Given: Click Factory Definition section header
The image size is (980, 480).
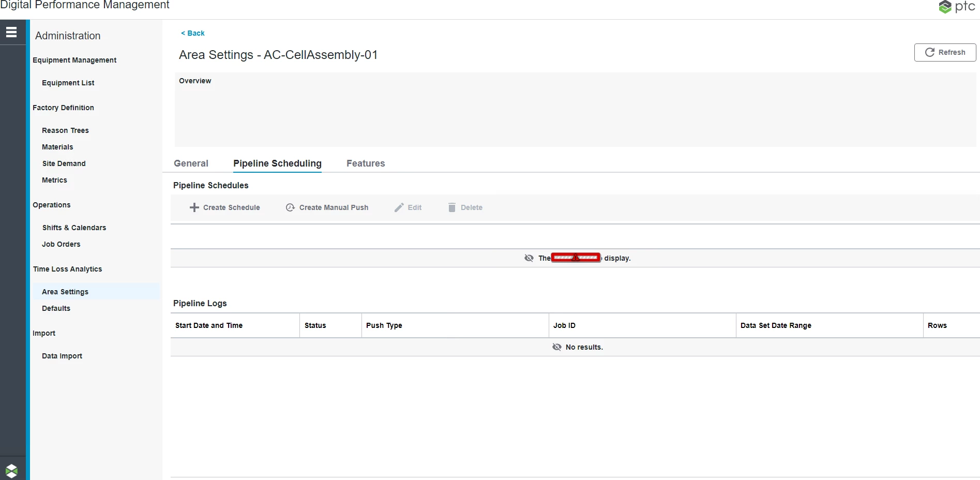Looking at the screenshot, I should tap(63, 108).
